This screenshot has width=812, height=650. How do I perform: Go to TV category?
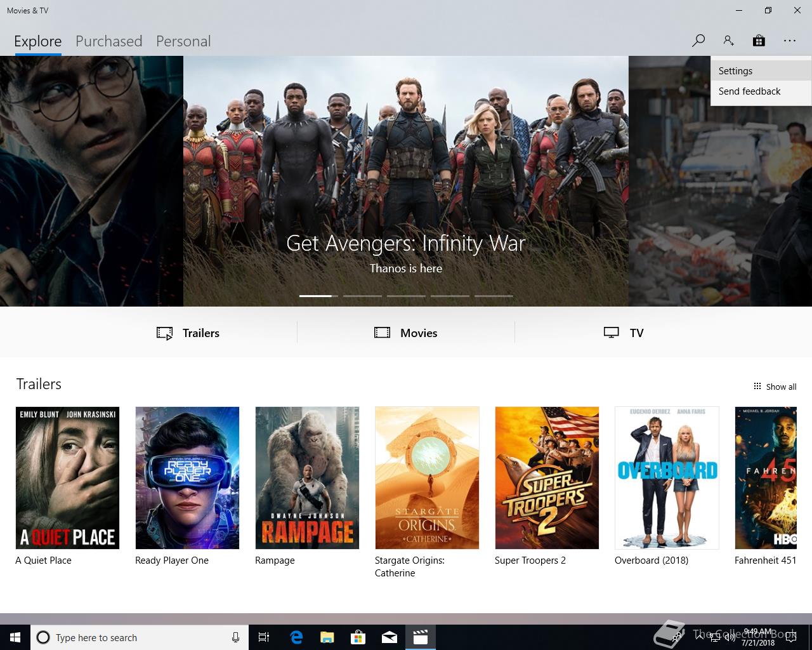[x=624, y=333]
